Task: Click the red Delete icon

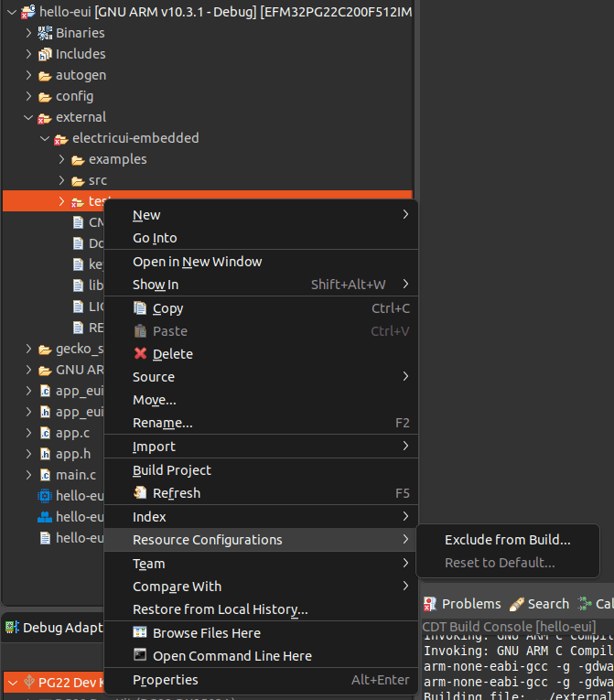Action: pyautogui.click(x=140, y=354)
